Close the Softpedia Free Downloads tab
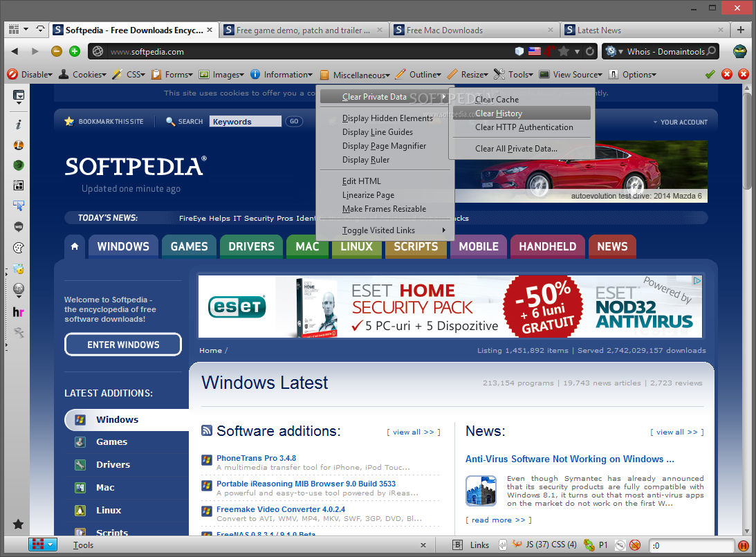Screen dimensions: 756x557 coord(210,30)
